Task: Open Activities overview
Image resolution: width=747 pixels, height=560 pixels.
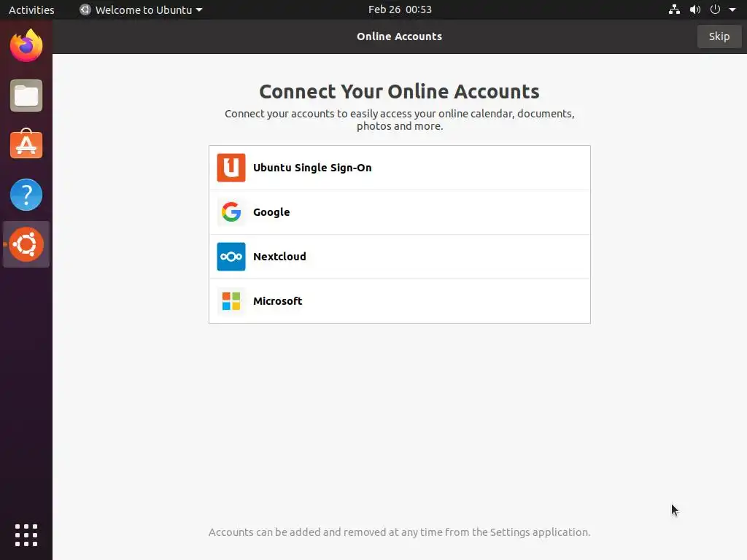Action: coord(31,9)
